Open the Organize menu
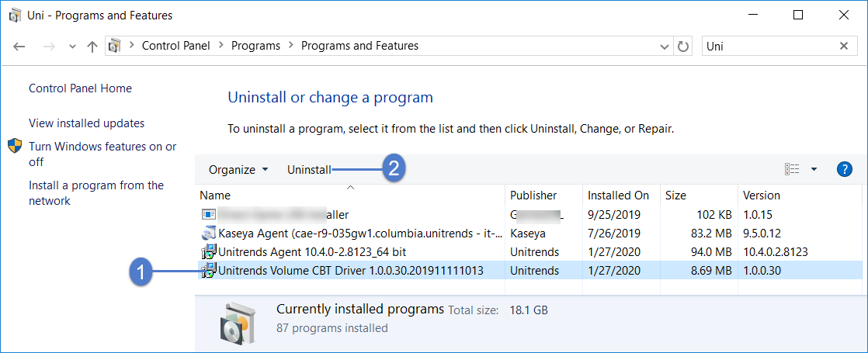 coord(238,170)
